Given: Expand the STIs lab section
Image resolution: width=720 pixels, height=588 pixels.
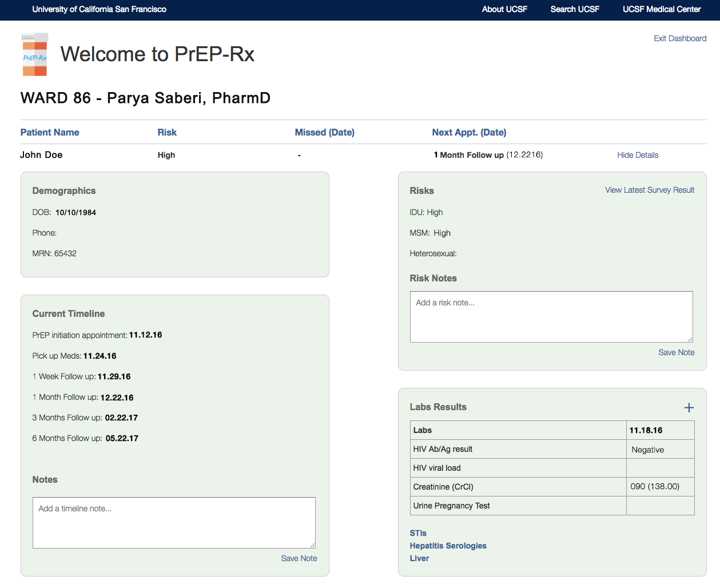Looking at the screenshot, I should [418, 533].
